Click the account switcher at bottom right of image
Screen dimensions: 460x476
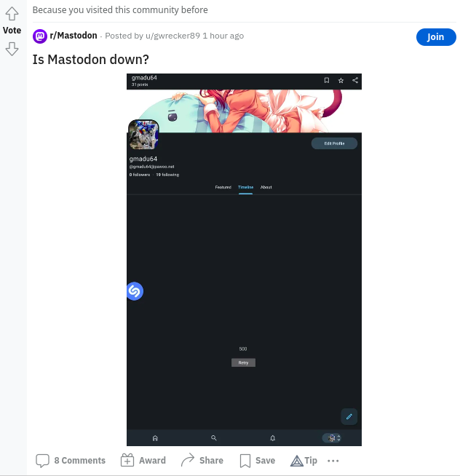(x=333, y=438)
